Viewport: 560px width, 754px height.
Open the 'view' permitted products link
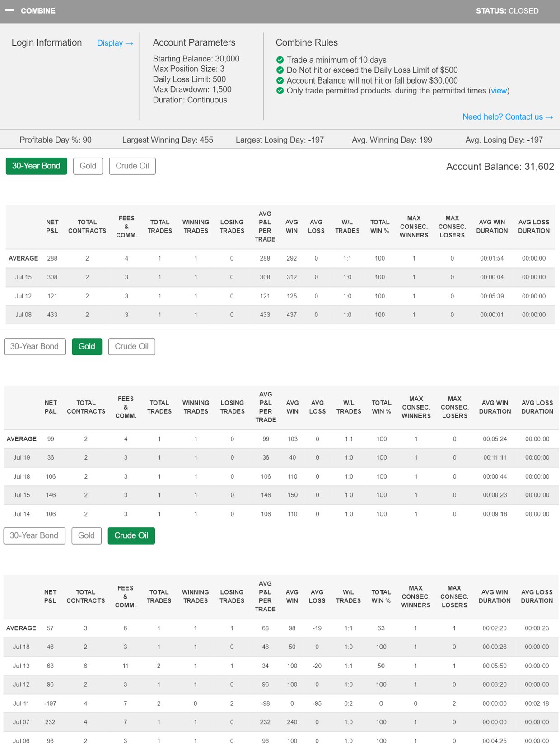coord(499,91)
